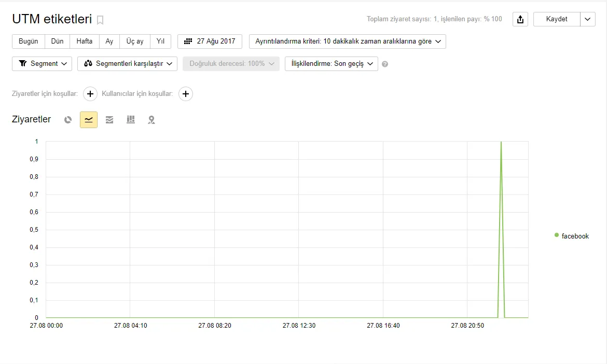Select the column chart visualization icon
607x364 pixels.
[130, 119]
